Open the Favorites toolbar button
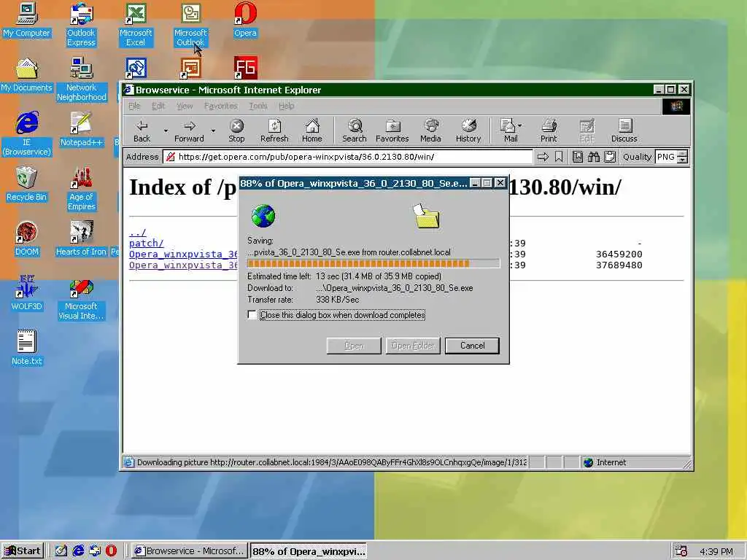Viewport: 747px width, 560px height. coord(392,131)
